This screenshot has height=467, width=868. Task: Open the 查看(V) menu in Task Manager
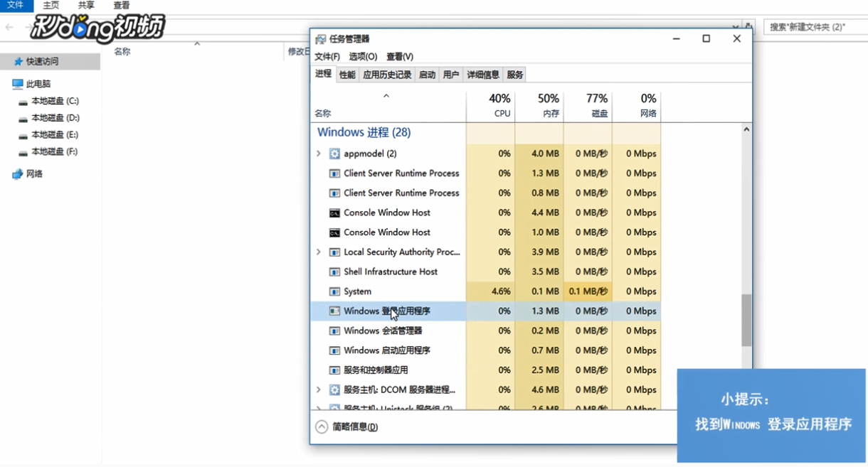[398, 56]
